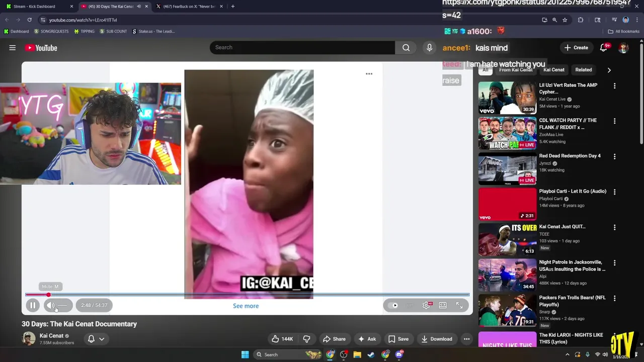Viewport: 644px width, 362px height.
Task: Seek on the video progress bar
Action: (247, 295)
